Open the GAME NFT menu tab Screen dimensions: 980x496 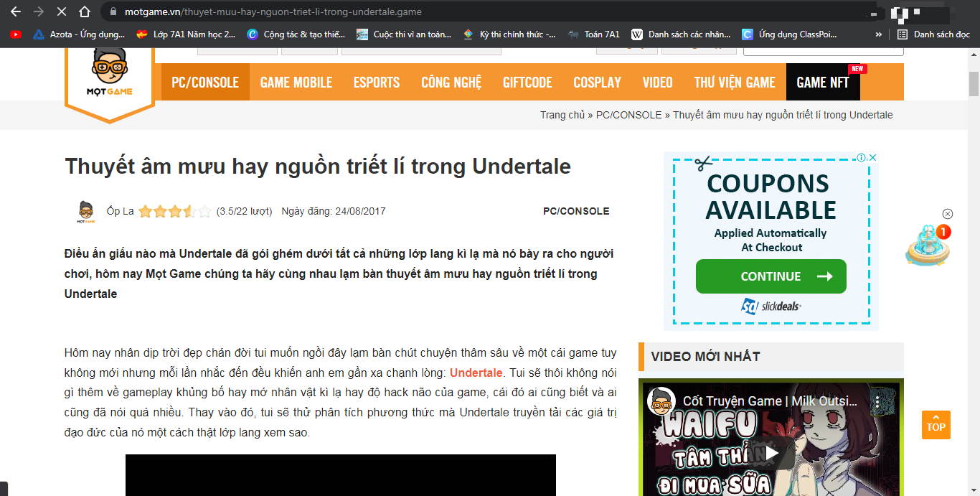(823, 82)
